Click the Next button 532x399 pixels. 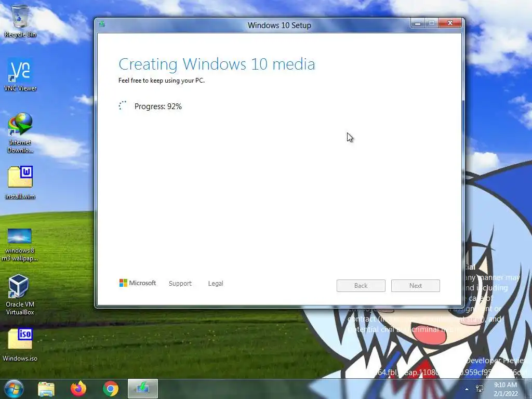pyautogui.click(x=416, y=286)
